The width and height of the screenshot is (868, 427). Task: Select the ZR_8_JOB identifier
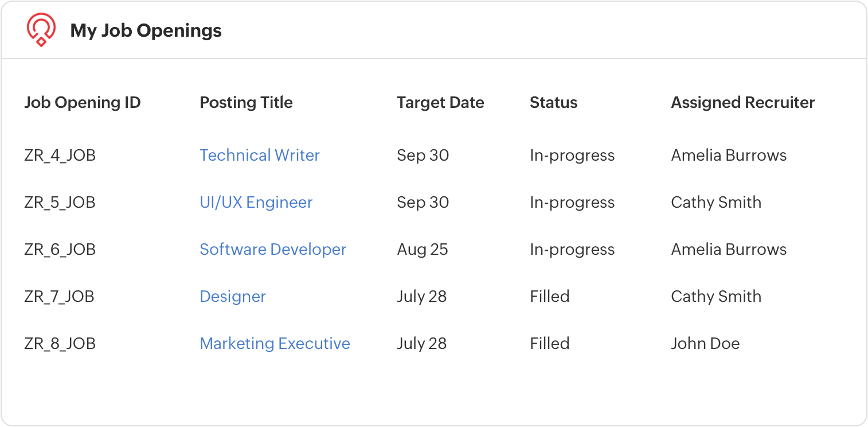pos(61,343)
